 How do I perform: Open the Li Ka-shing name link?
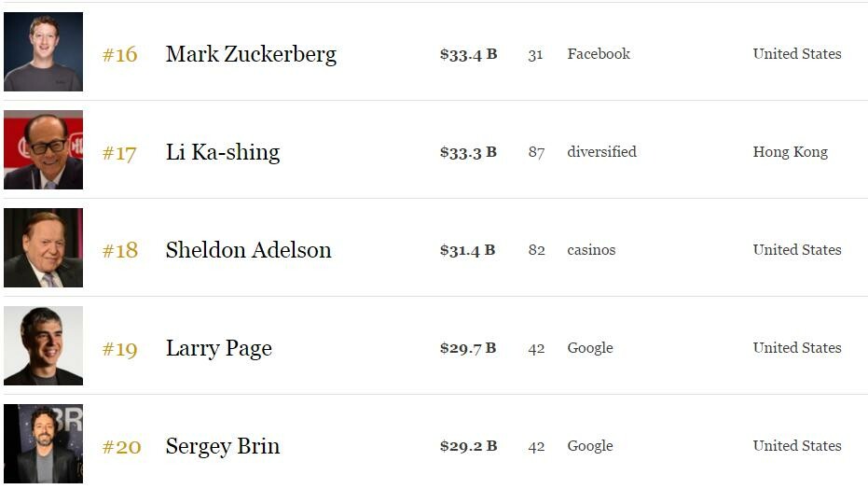tap(223, 153)
